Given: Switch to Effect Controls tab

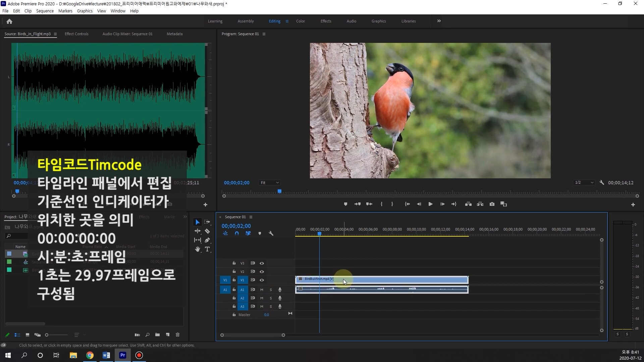Looking at the screenshot, I should [x=76, y=34].
